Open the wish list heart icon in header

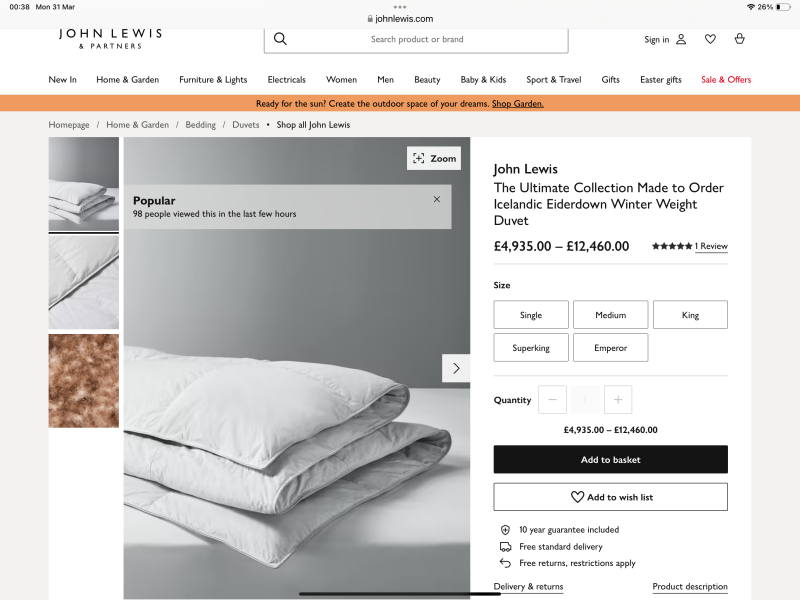[710, 39]
